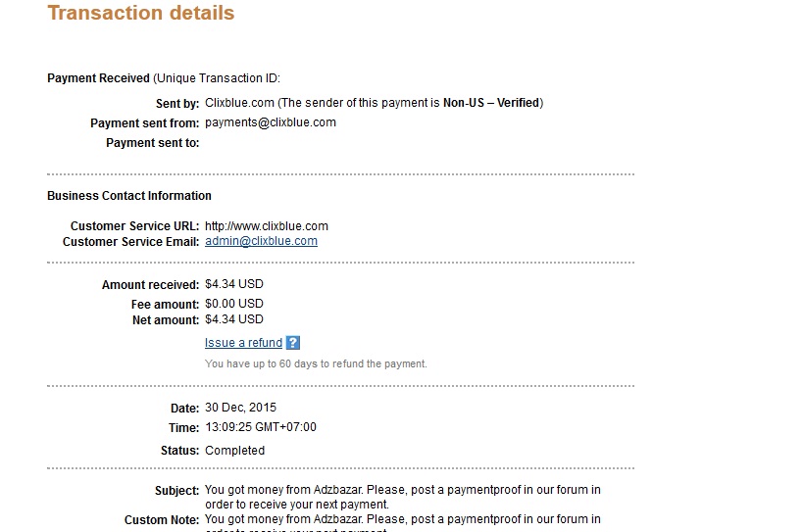Click the date value 30 Dec, 2015
The image size is (803, 532).
click(240, 408)
